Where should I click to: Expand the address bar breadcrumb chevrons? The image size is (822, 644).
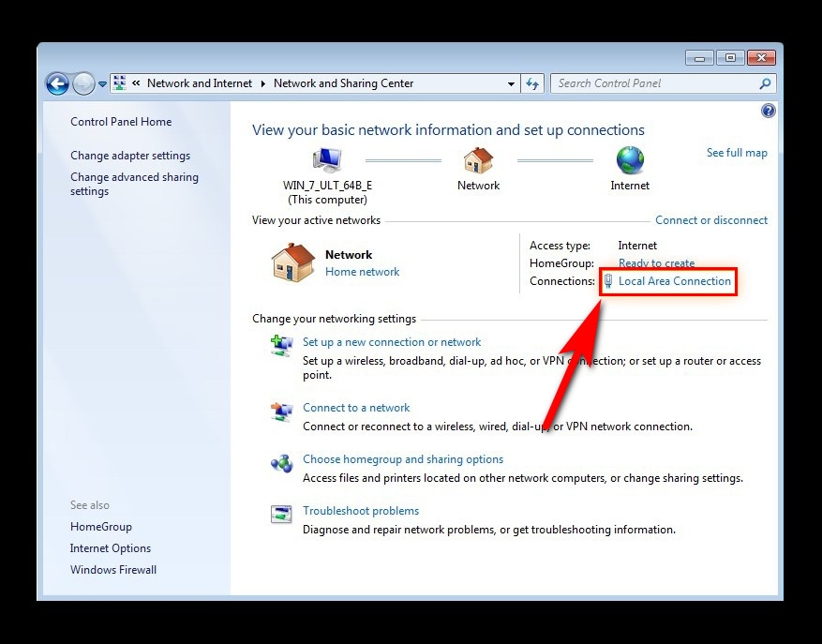pyautogui.click(x=136, y=82)
